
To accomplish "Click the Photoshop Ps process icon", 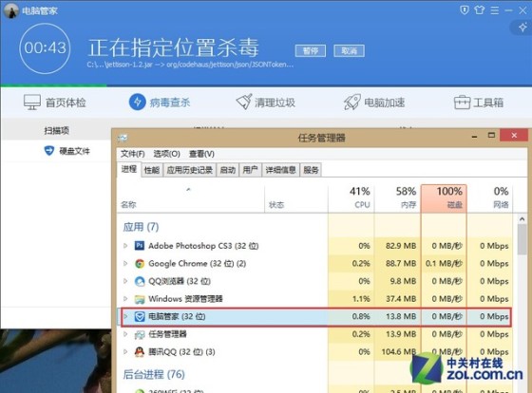I will [140, 246].
